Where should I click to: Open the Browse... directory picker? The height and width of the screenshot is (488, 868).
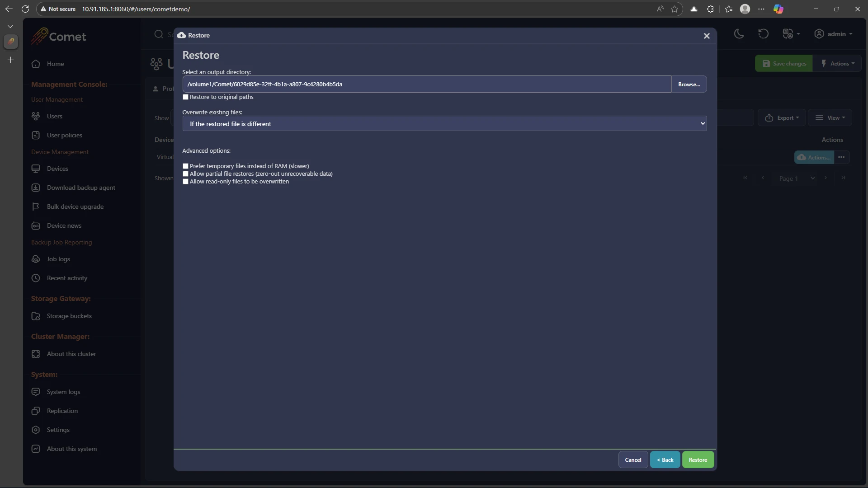click(x=689, y=84)
